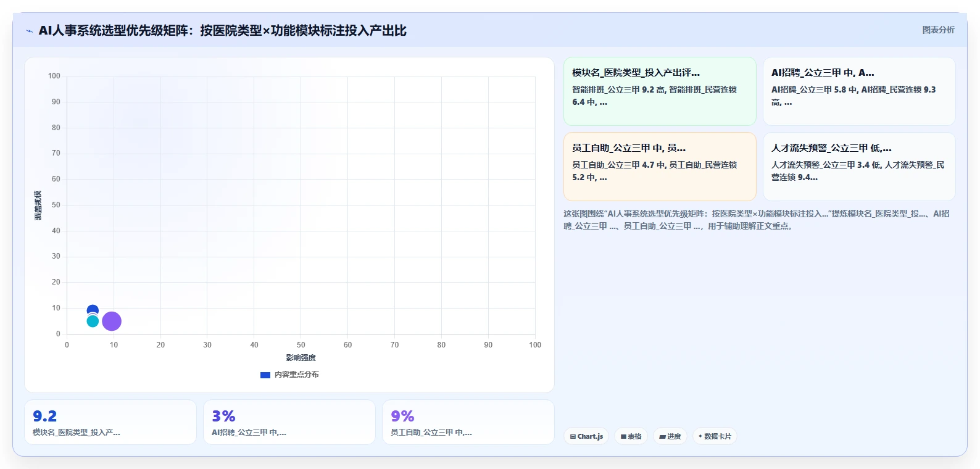The height and width of the screenshot is (469, 980).
Task: Open the 模块名_医院类型_投入产出评 green card
Action: click(660, 91)
